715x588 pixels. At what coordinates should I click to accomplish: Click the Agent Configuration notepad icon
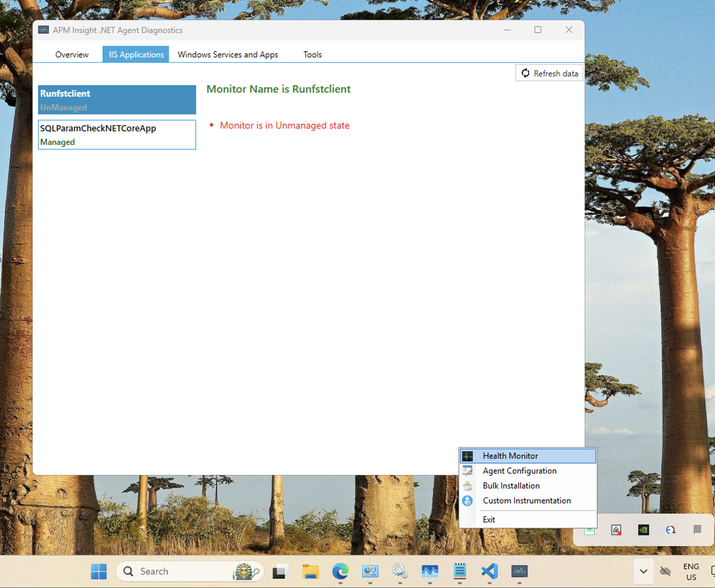tap(467, 471)
